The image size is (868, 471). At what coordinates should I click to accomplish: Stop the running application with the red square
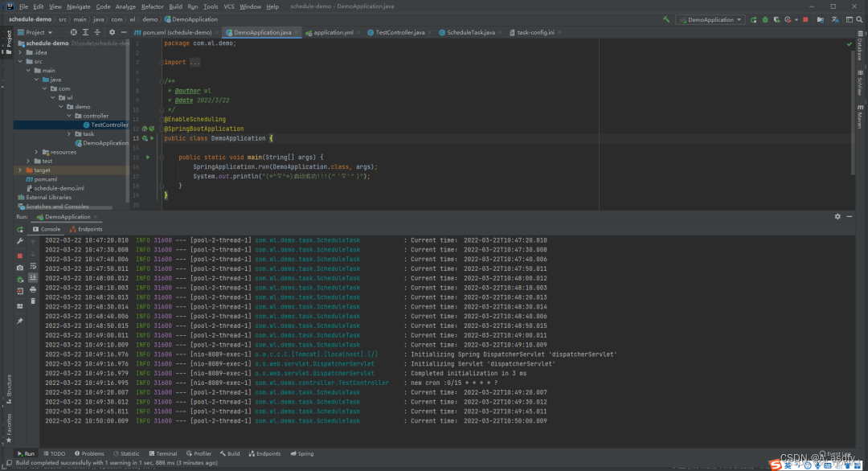805,18
